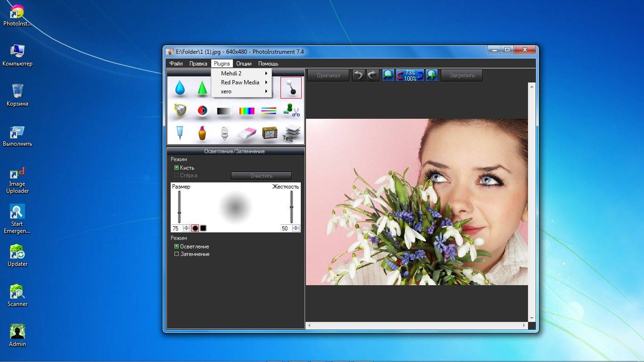Screen dimensions: 644x362
Task: Open the PhotoInstrument desktop shortcut
Action: click(17, 16)
